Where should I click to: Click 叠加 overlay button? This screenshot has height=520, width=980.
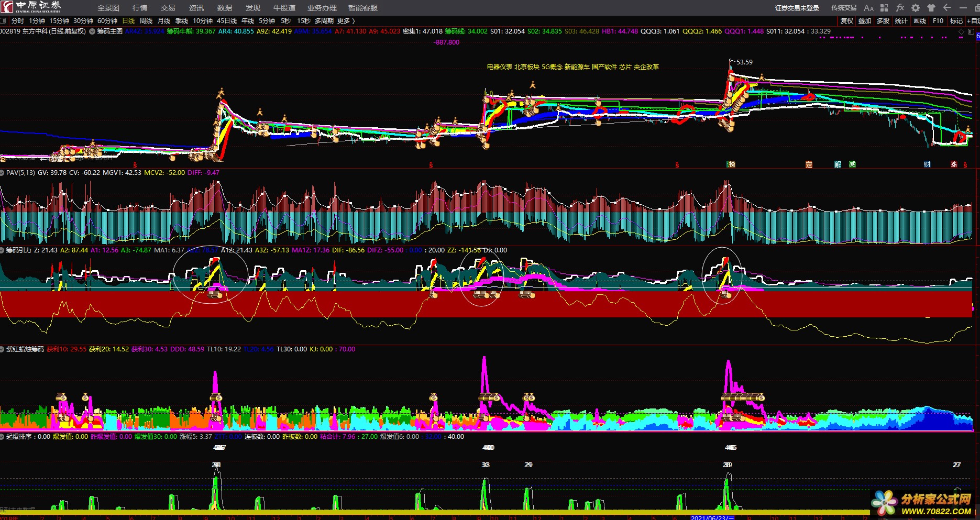[x=865, y=21]
